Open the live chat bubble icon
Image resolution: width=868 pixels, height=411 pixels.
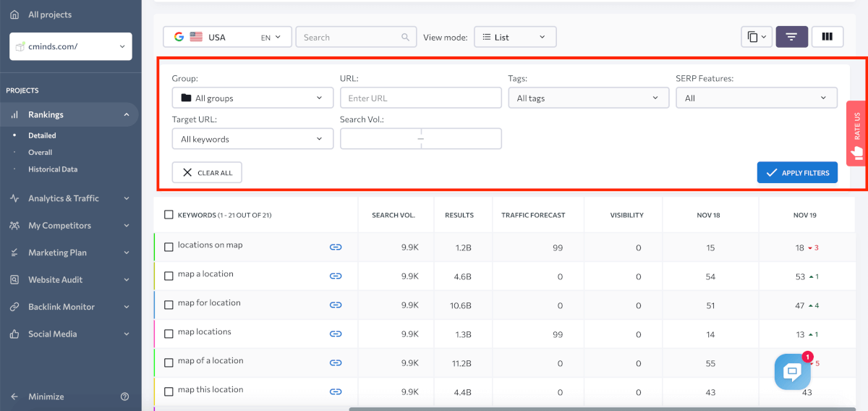pyautogui.click(x=792, y=372)
